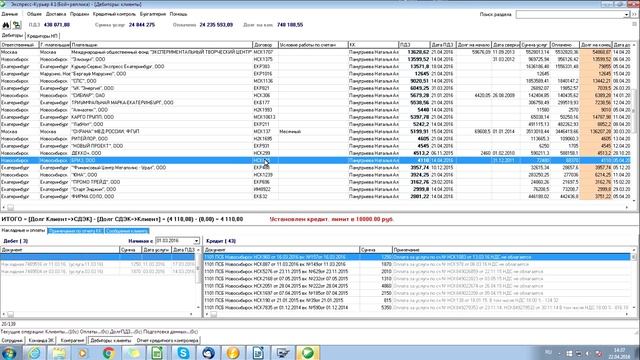Click inside the Поиск раздела search field

pos(569,15)
